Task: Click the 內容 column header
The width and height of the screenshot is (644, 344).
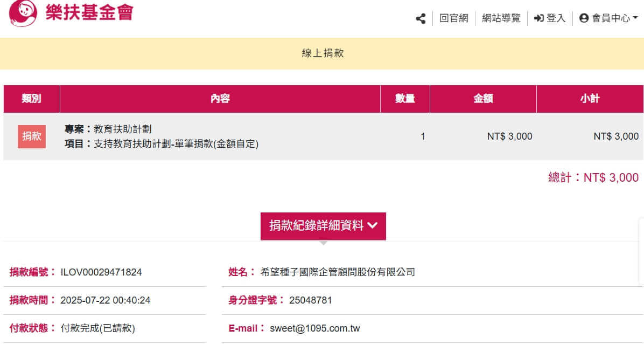Action: [220, 99]
